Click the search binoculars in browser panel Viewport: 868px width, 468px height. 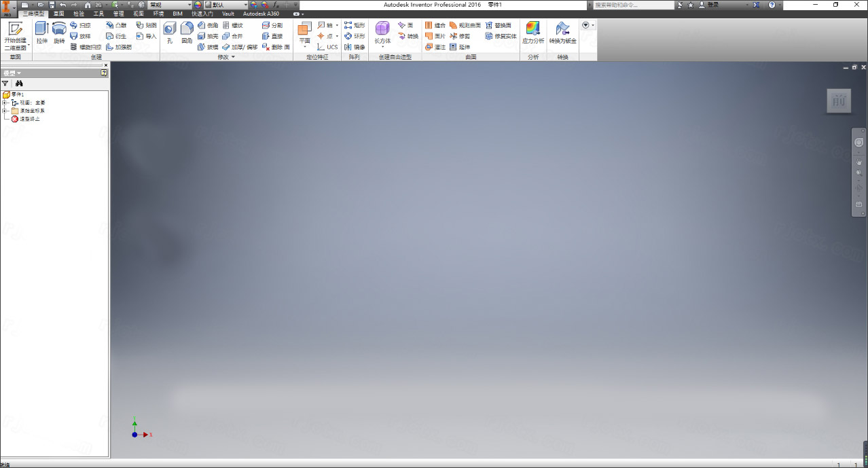[x=20, y=83]
